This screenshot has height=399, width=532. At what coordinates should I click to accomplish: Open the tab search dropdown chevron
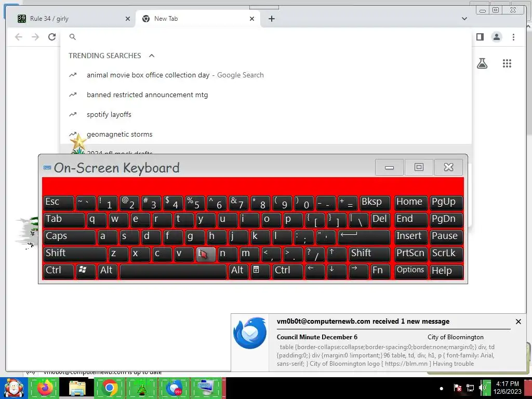464,19
